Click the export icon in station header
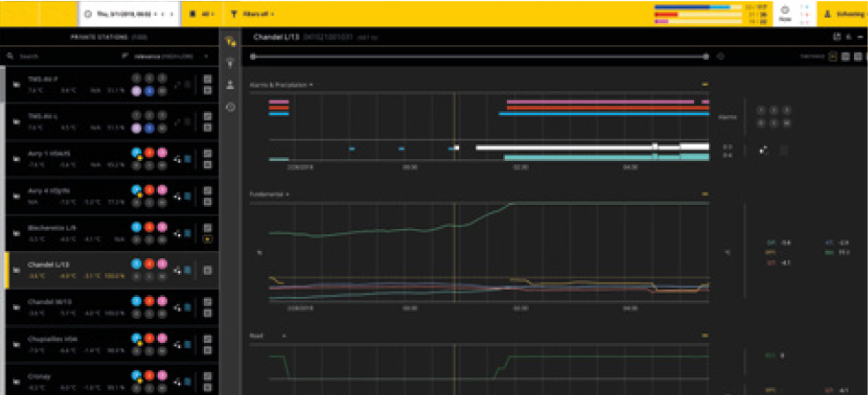The width and height of the screenshot is (868, 395). pyautogui.click(x=837, y=37)
